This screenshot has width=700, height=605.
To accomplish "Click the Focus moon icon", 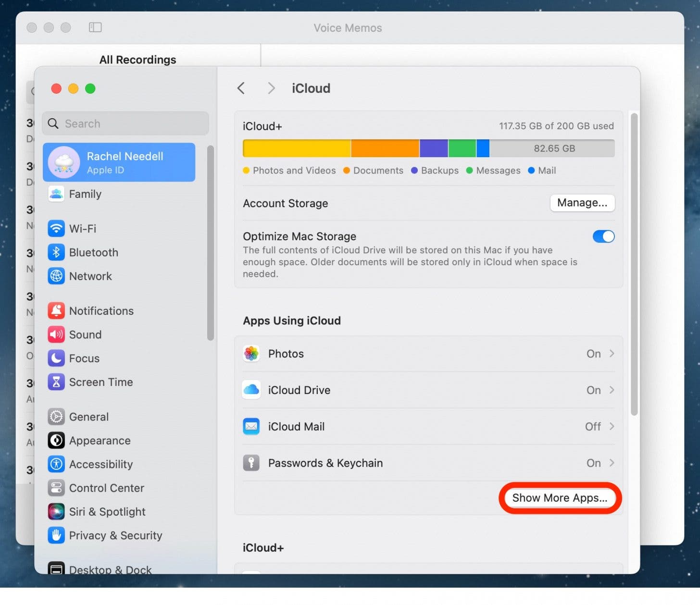I will [x=56, y=358].
